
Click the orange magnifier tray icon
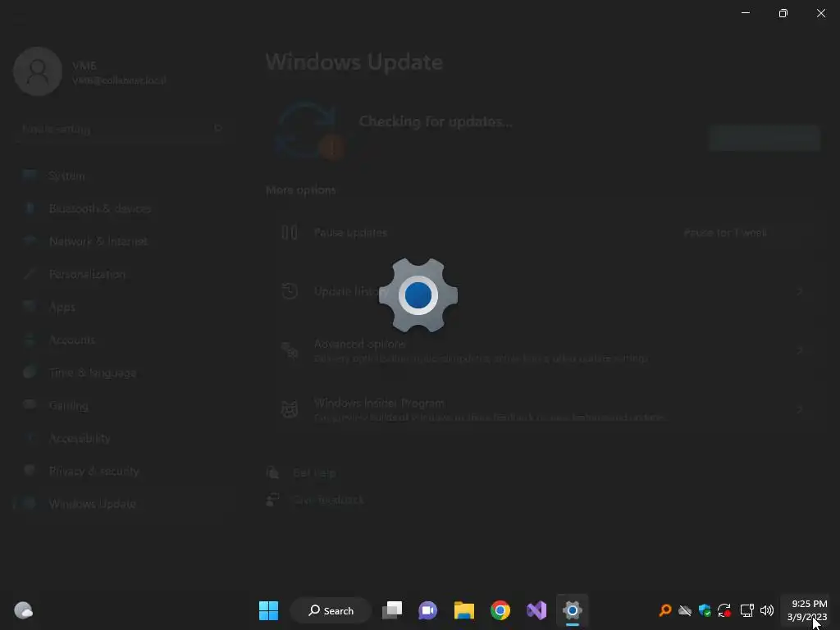tap(664, 610)
